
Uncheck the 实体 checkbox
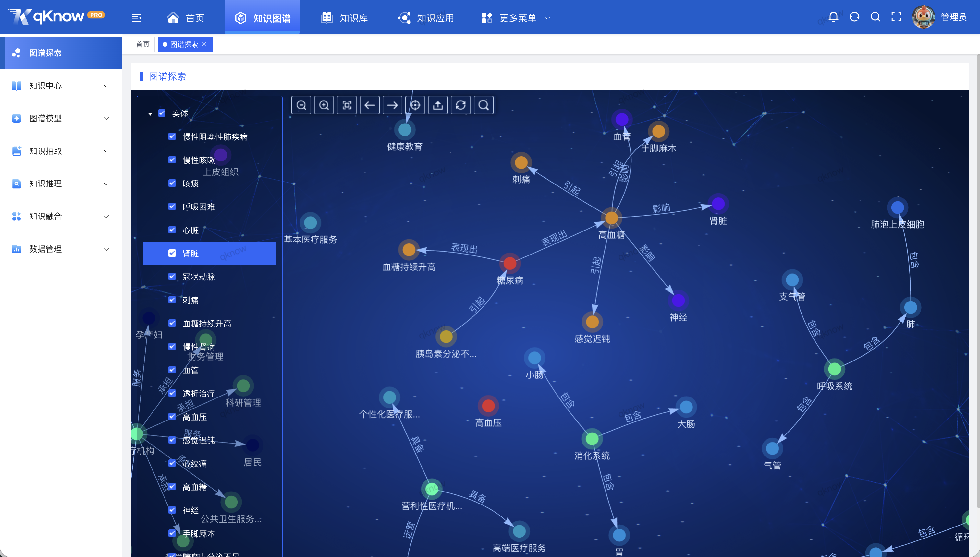coord(162,113)
